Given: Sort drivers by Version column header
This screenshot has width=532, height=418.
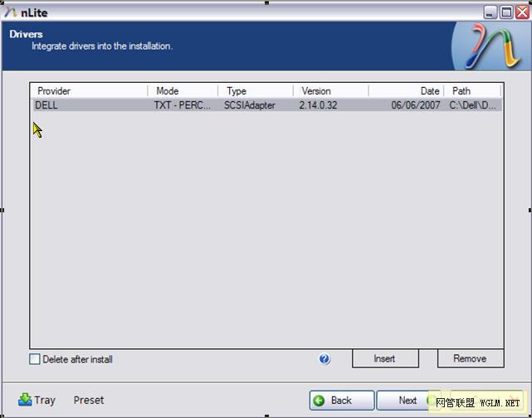Looking at the screenshot, I should pyautogui.click(x=331, y=91).
